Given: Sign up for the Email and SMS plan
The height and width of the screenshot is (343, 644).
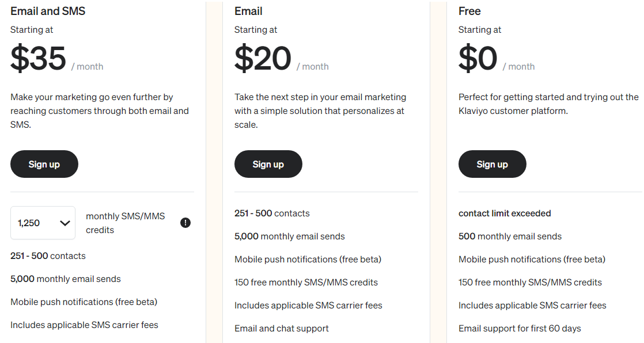Looking at the screenshot, I should (x=44, y=164).
